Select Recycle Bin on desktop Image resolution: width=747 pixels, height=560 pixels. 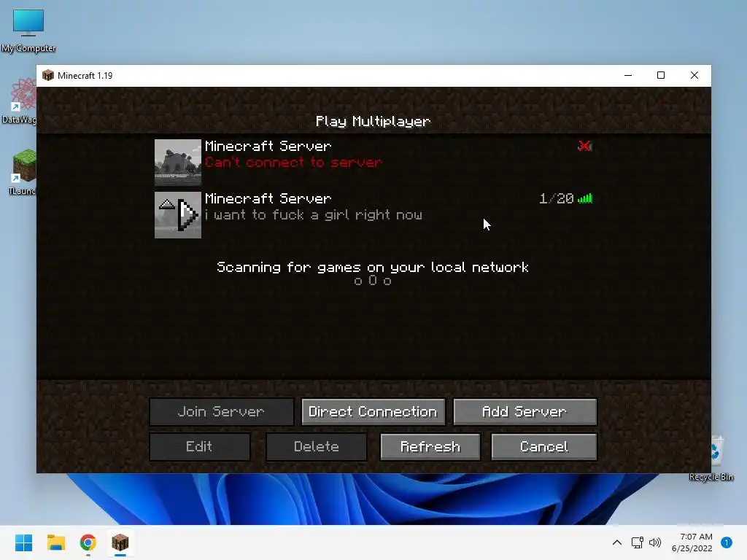pyautogui.click(x=711, y=458)
